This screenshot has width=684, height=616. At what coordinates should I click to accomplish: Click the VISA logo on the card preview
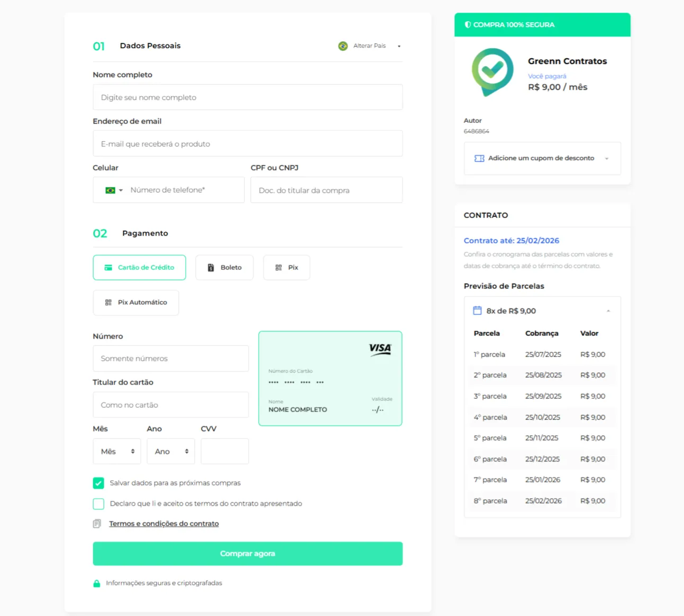coord(380,349)
